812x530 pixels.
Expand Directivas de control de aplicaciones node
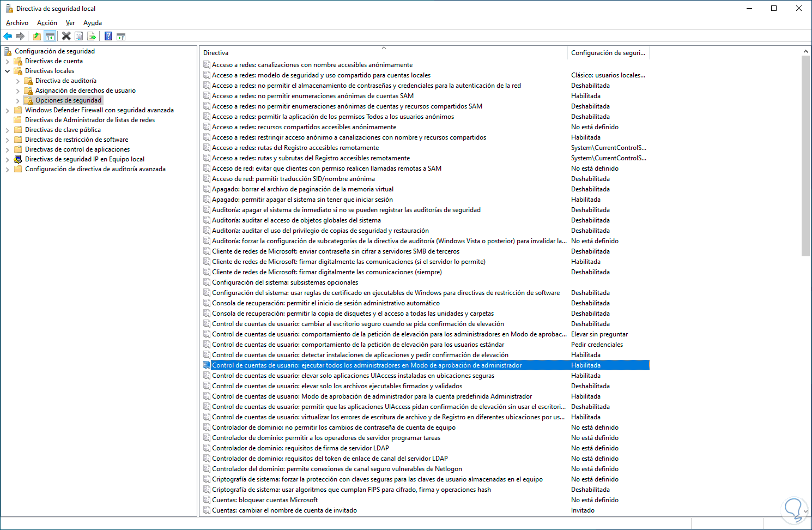8,149
